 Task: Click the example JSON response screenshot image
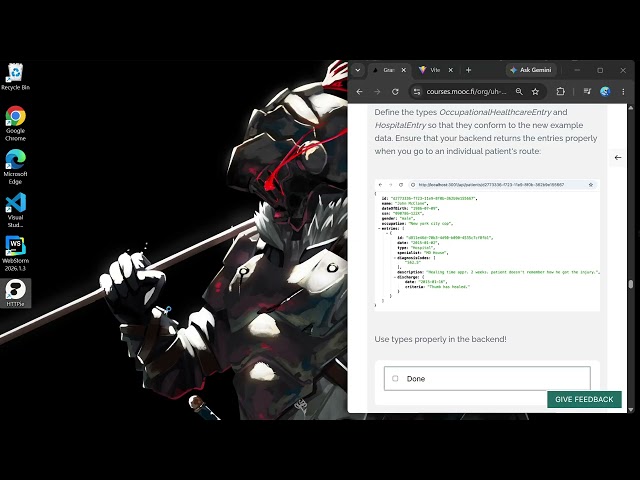(487, 245)
